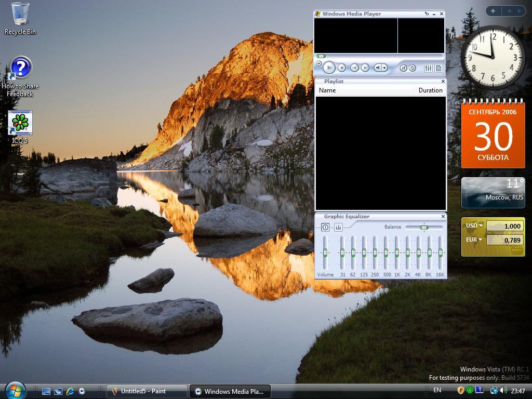This screenshot has height=399, width=532.
Task: Switch to Untitled5 - Paint taskbar button
Action: click(x=147, y=391)
